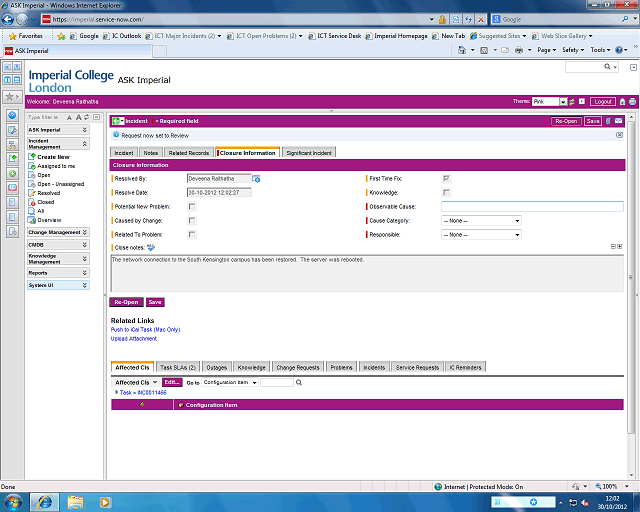This screenshot has width=640, height=512.
Task: Click the Close notes suggestion icon
Action: 151,247
